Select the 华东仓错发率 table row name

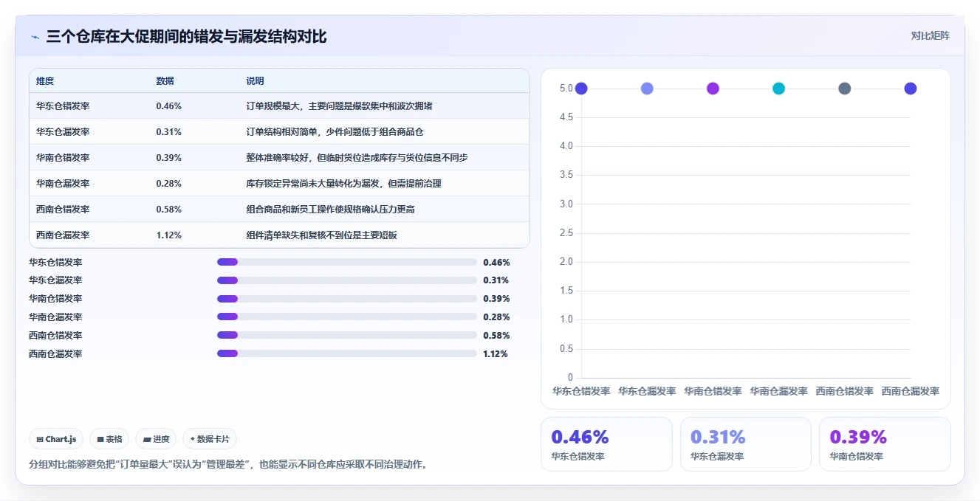[63, 106]
